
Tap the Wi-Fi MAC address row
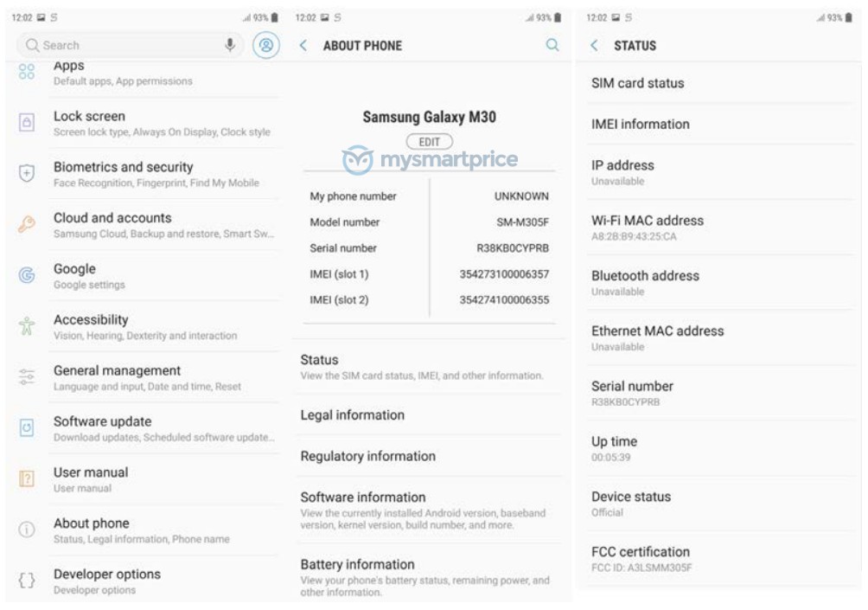click(719, 228)
